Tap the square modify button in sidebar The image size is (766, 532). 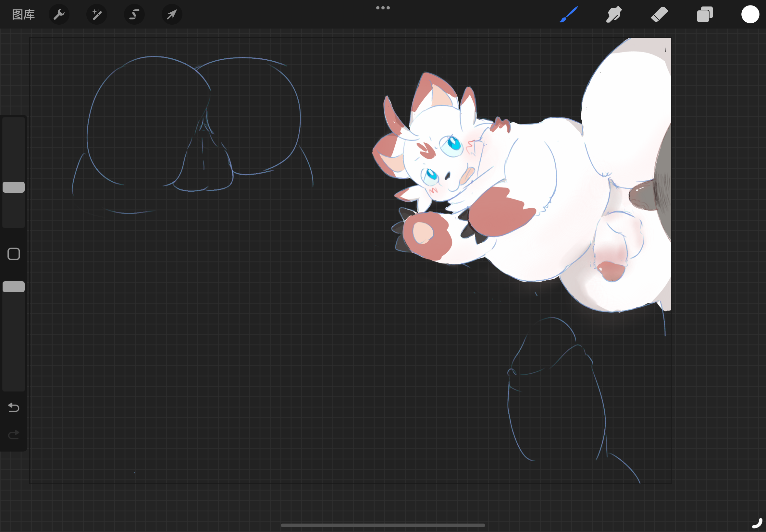[x=14, y=254]
